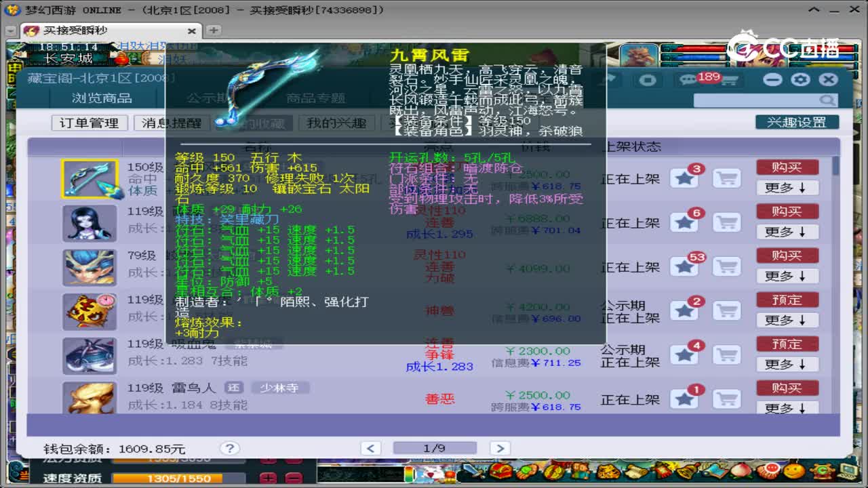Open 兴趣设置 button
Image resolution: width=868 pixels, height=488 pixels.
coord(797,122)
